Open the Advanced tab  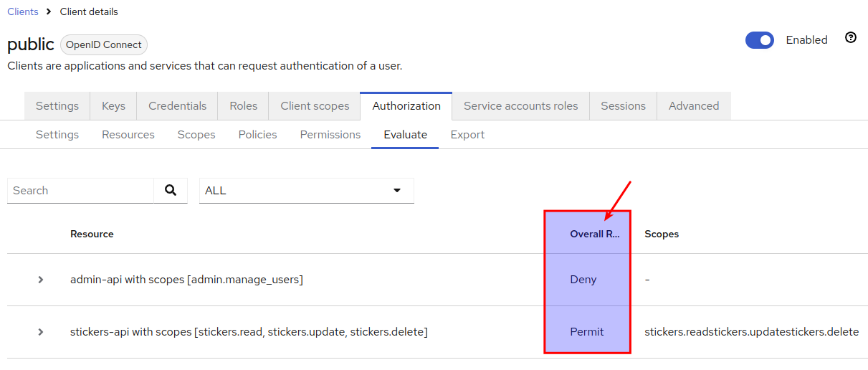[693, 106]
